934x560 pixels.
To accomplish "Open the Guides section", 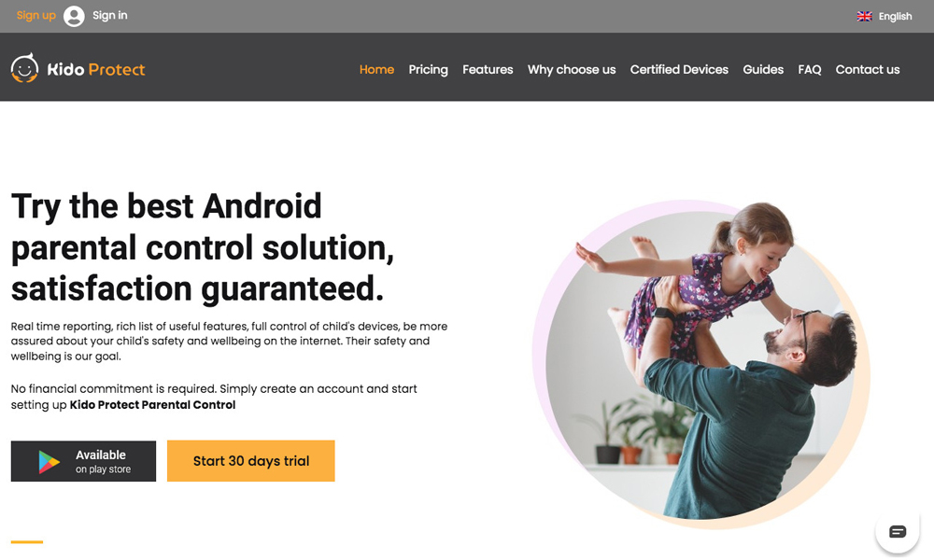I will [763, 70].
